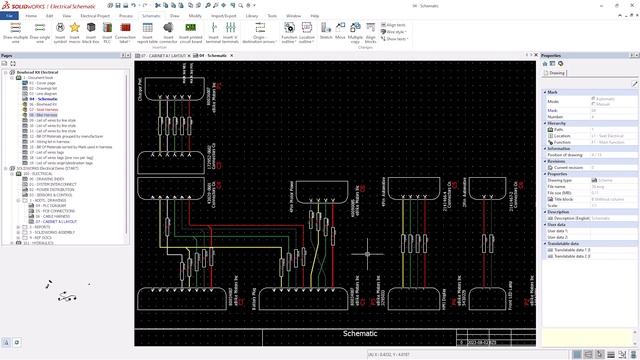Open the File menu tab
The image size is (640, 360).
click(x=9, y=16)
